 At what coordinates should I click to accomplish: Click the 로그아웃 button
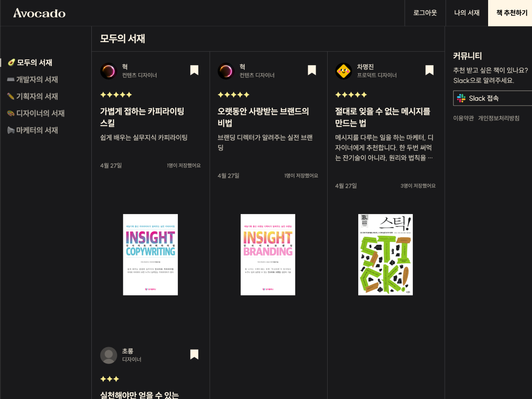(425, 13)
